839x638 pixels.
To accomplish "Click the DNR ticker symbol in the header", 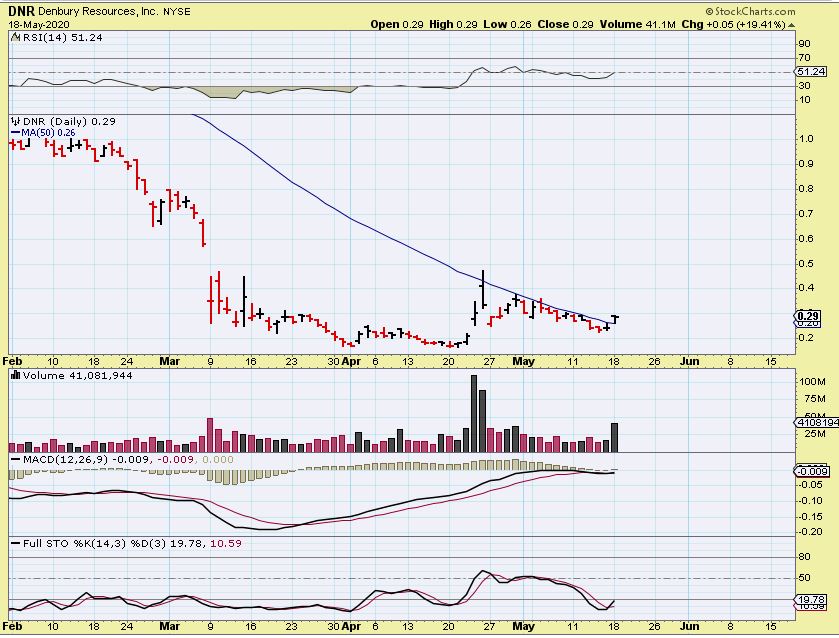I will [21, 11].
